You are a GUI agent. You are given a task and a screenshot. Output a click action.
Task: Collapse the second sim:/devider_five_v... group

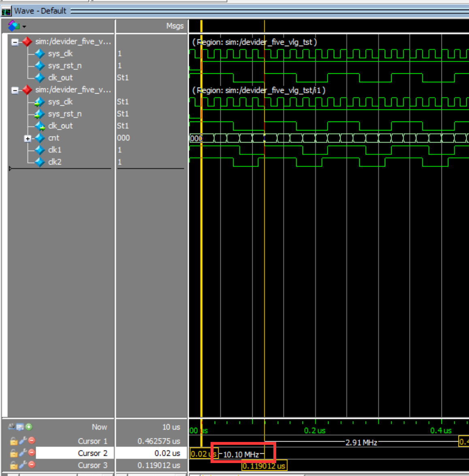tap(15, 90)
